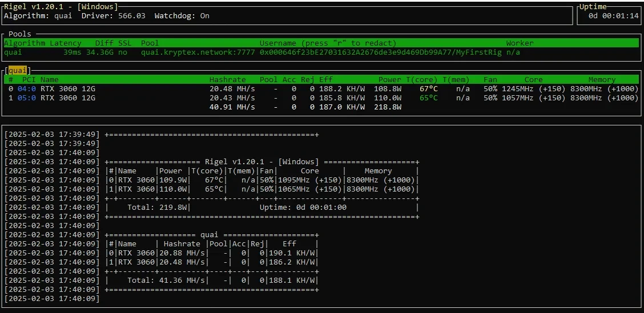Click the Watchdog: On status text
Viewport: 644px width, 313px height.
182,16
